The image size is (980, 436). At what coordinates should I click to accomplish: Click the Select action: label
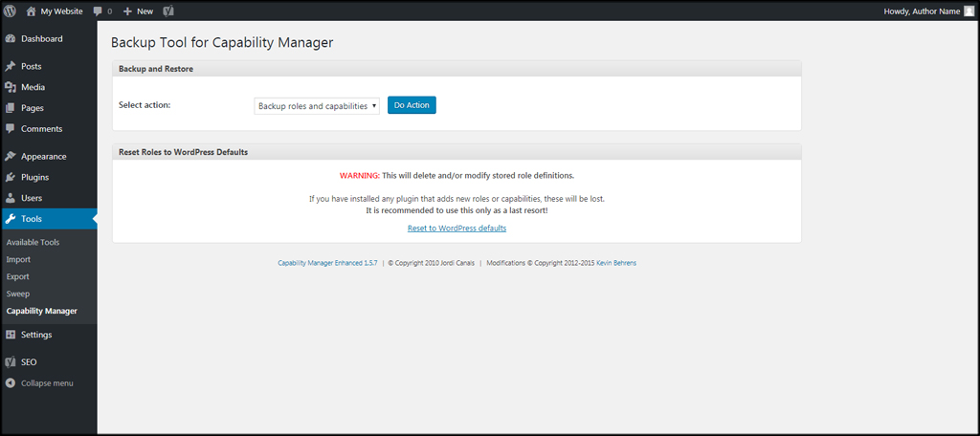point(145,105)
